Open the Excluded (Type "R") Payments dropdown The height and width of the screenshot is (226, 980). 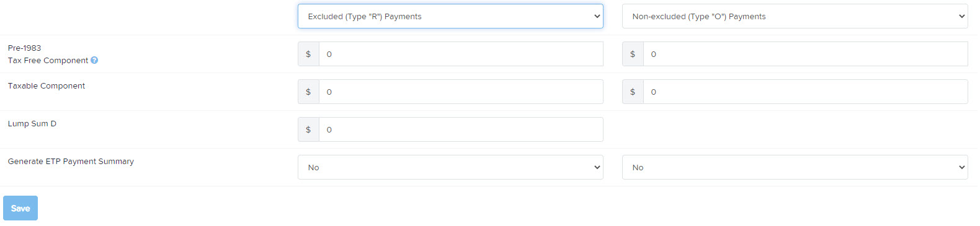(450, 16)
